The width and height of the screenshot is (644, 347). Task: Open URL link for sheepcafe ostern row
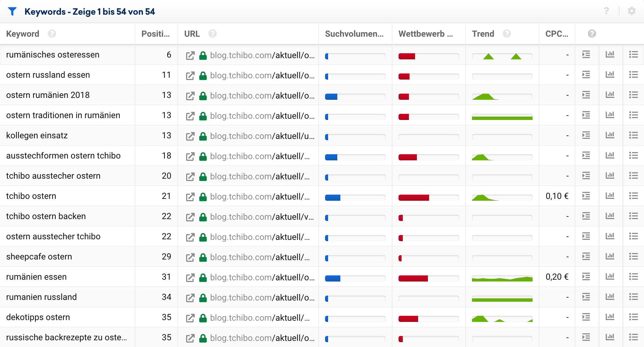pyautogui.click(x=260, y=257)
